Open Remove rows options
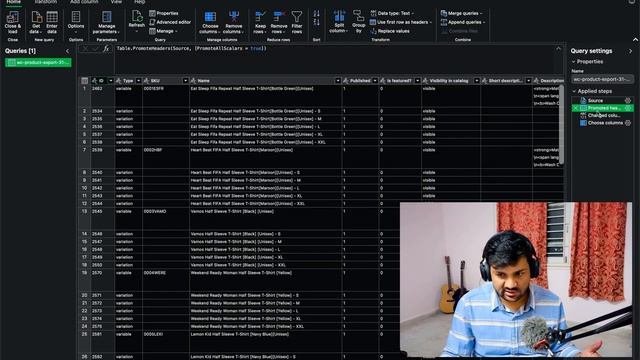 coord(279,22)
